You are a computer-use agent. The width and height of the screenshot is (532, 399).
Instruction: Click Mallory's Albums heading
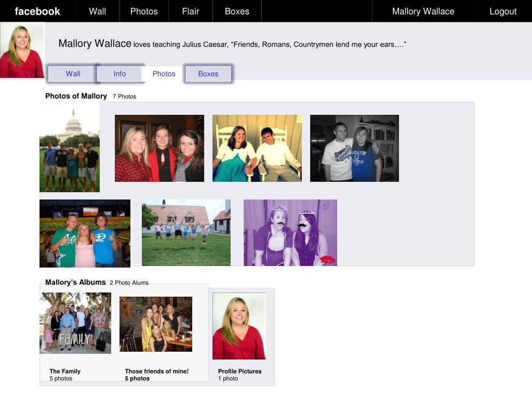(x=75, y=282)
